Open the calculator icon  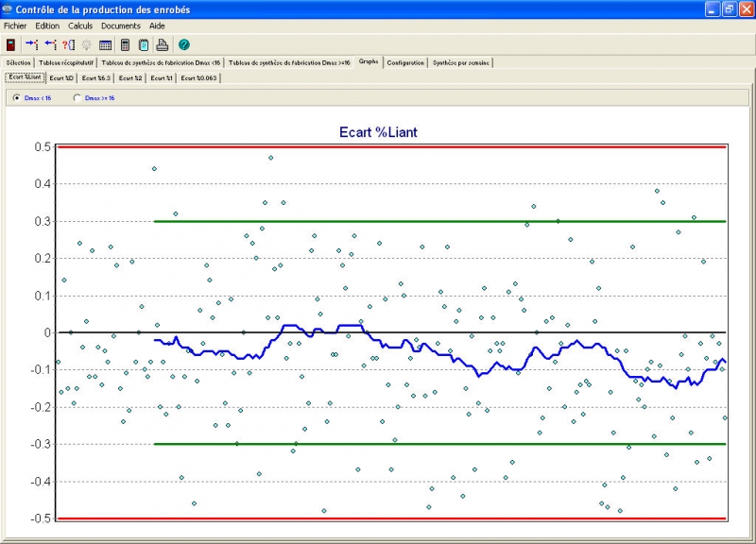coord(125,44)
